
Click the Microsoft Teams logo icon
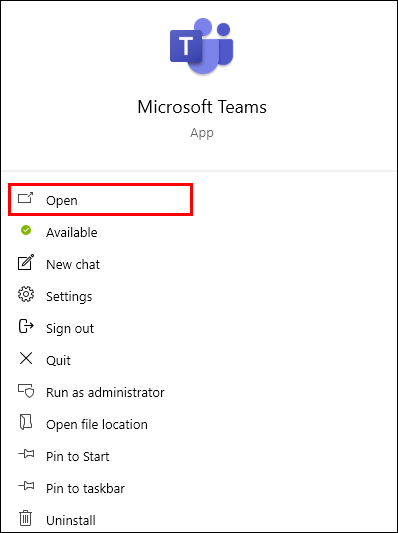202,46
